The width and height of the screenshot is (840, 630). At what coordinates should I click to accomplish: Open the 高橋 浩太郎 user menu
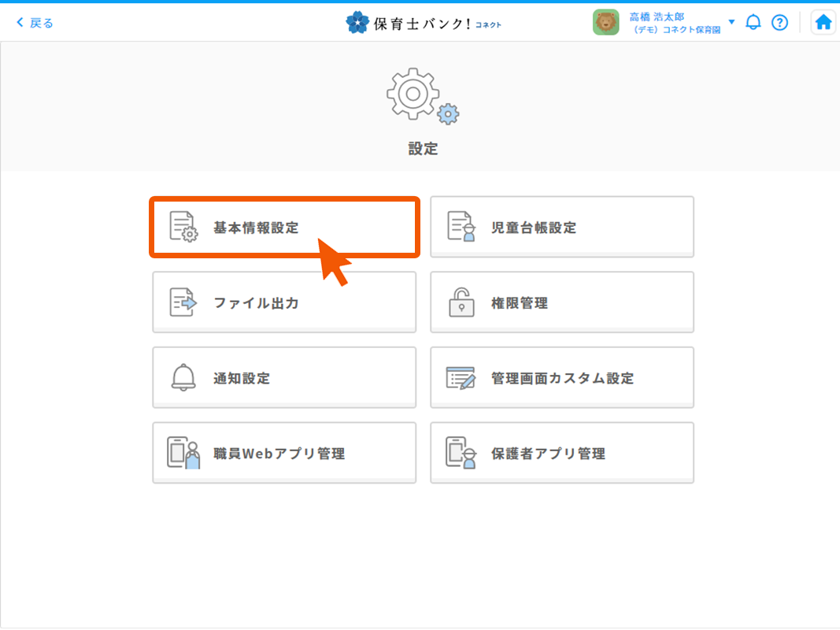point(657,16)
